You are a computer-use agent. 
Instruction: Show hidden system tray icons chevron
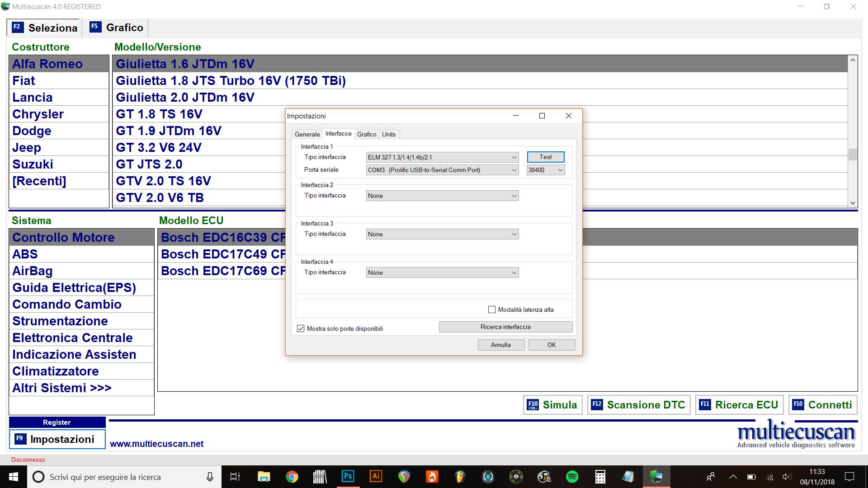pos(733,477)
